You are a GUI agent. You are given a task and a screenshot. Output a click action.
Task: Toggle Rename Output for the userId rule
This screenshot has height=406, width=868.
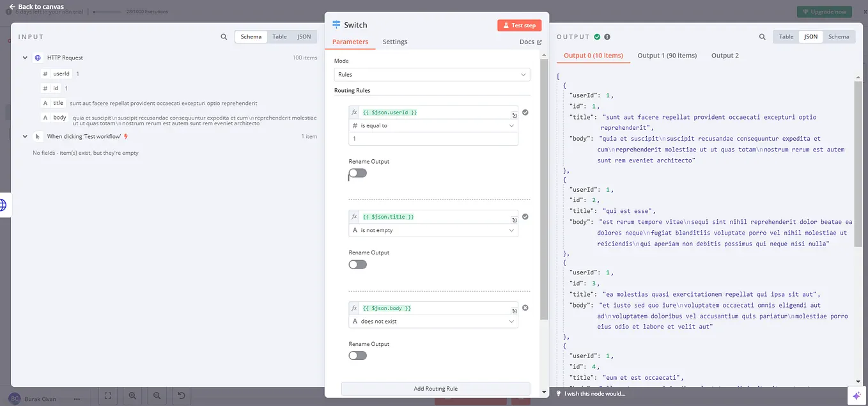[358, 173]
